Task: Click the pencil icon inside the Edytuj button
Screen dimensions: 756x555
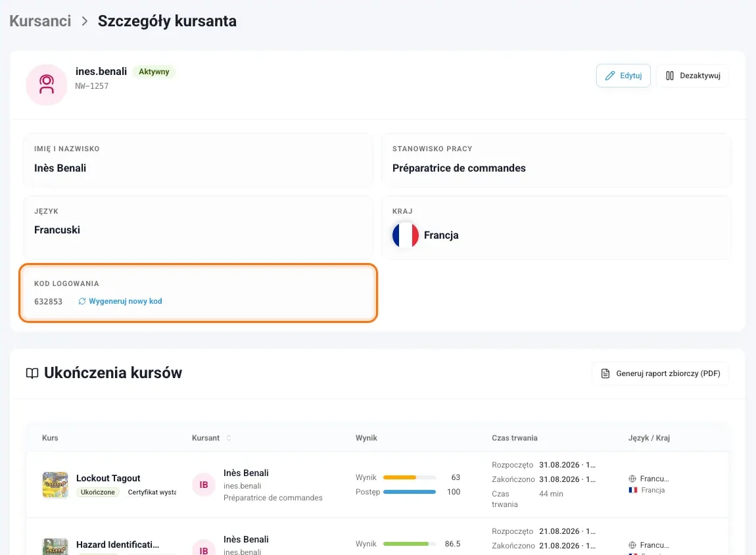Action: (610, 76)
